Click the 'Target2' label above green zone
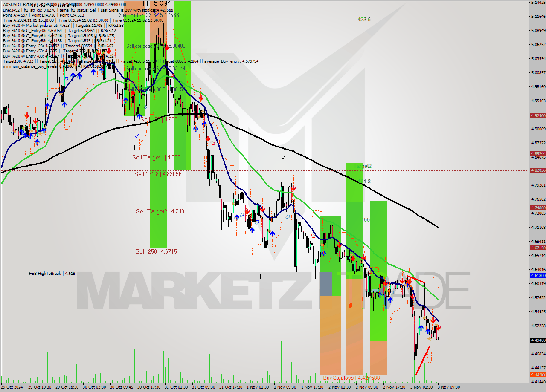Image resolution: width=546 pixels, height=392 pixels. [362, 166]
